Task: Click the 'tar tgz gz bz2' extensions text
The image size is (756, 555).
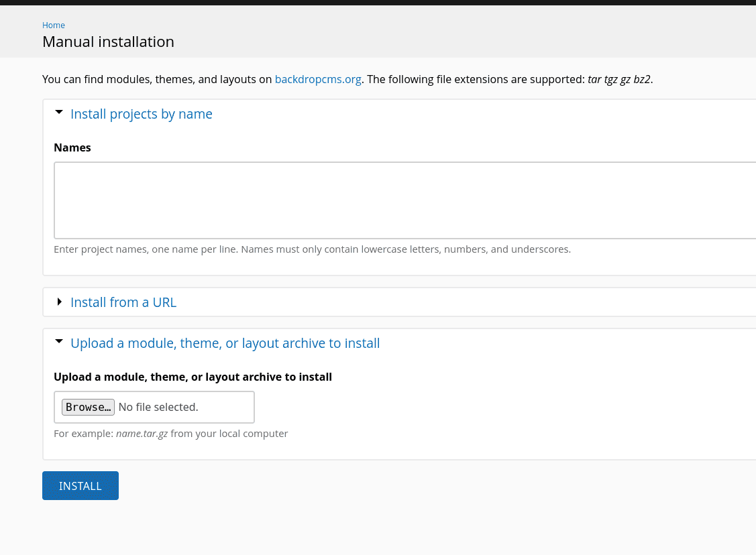Action: tap(619, 80)
